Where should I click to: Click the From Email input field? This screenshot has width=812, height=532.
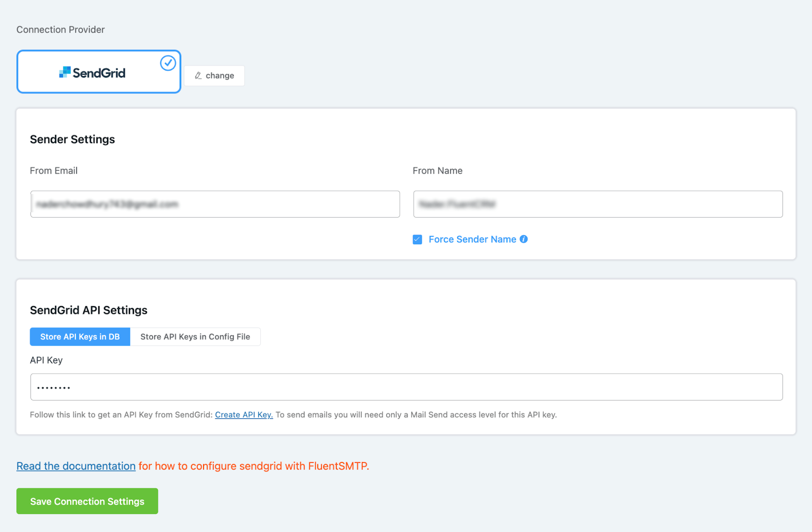pyautogui.click(x=215, y=204)
